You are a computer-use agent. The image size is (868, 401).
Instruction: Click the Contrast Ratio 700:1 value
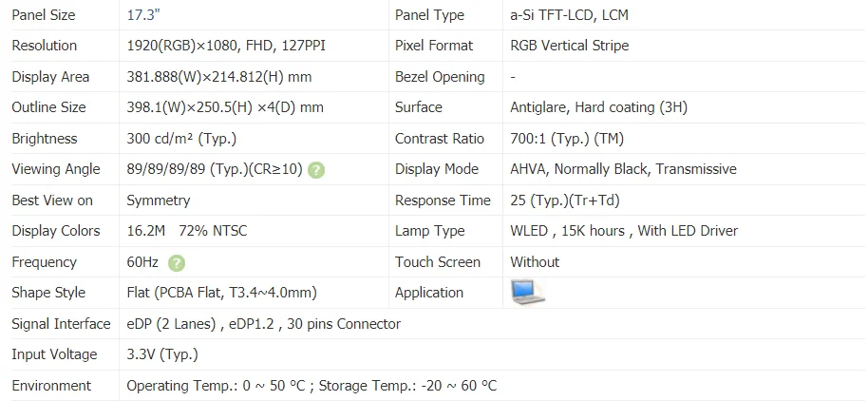pyautogui.click(x=567, y=139)
